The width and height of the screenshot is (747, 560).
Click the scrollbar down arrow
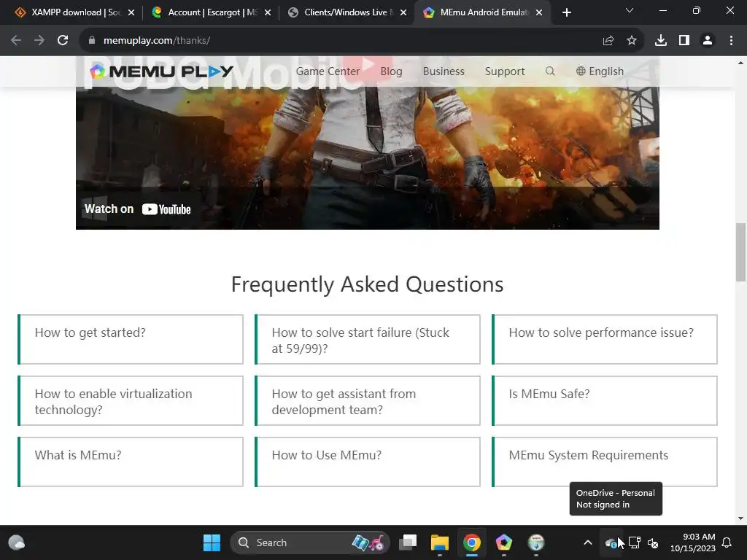click(741, 518)
